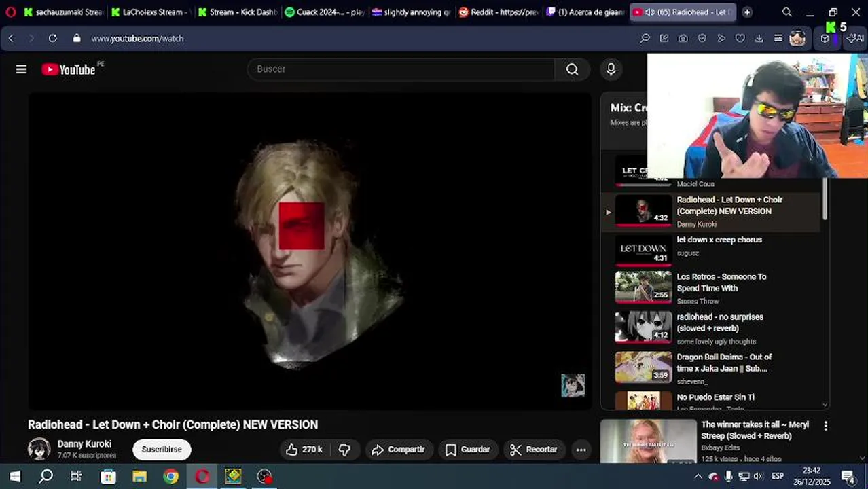The image size is (868, 489).
Task: Launch Google Chrome from the taskbar
Action: (x=171, y=476)
